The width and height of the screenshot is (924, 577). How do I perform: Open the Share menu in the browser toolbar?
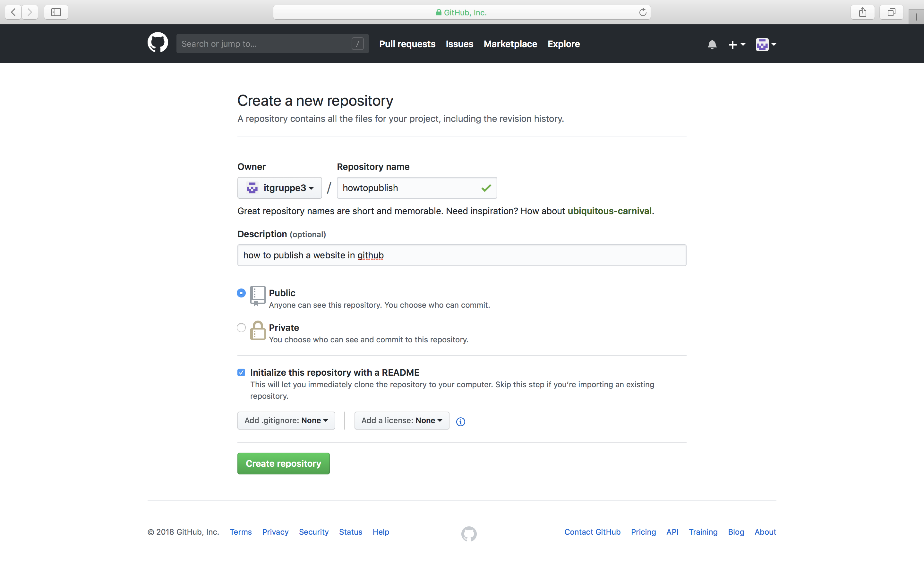tap(862, 12)
